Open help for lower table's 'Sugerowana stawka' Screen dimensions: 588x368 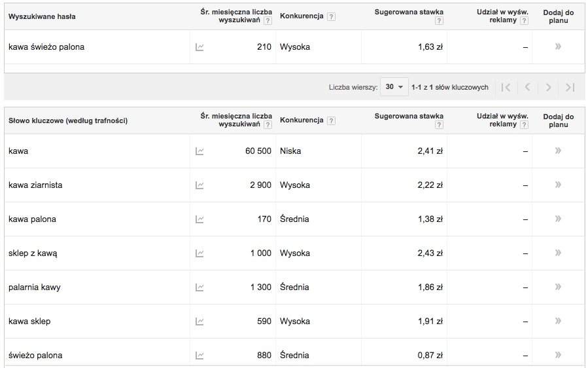click(439, 124)
